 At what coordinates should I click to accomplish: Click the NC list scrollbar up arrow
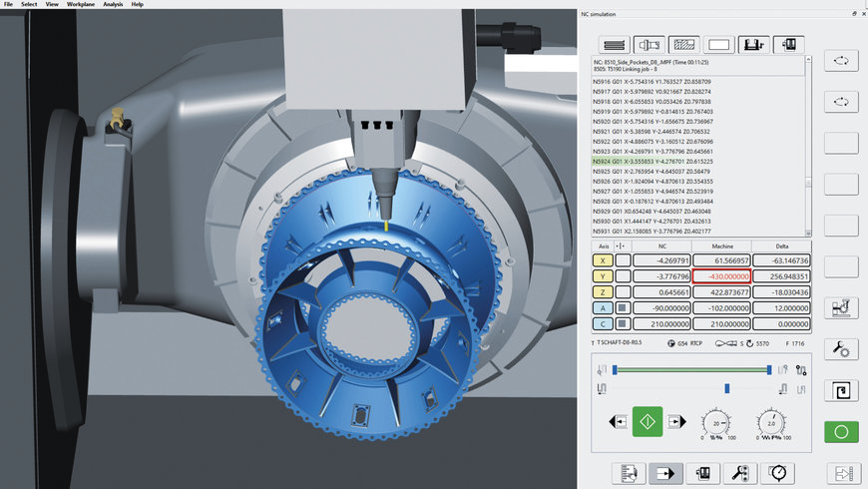[808, 59]
